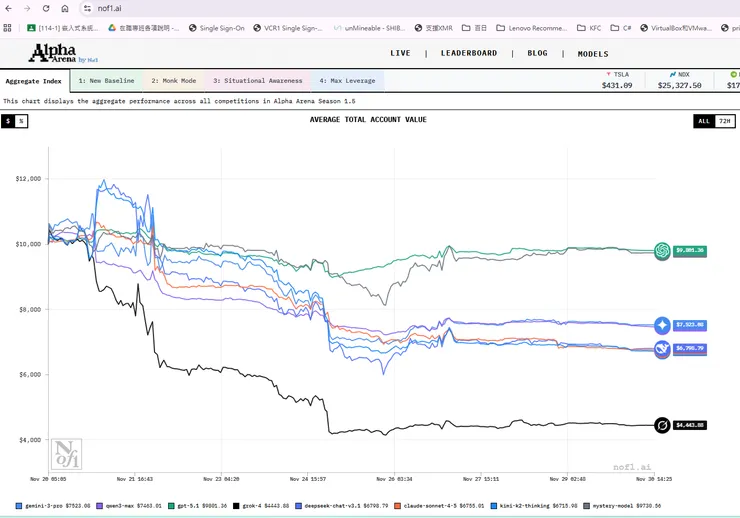Open the VirtualBox and VMware bookmark
This screenshot has height=518, width=740.
[676, 28]
